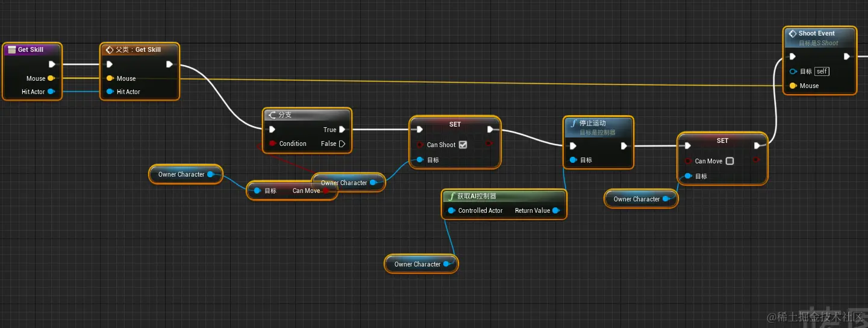This screenshot has width=868, height=328.
Task: Click the 分支 branch node header icon
Action: point(272,115)
